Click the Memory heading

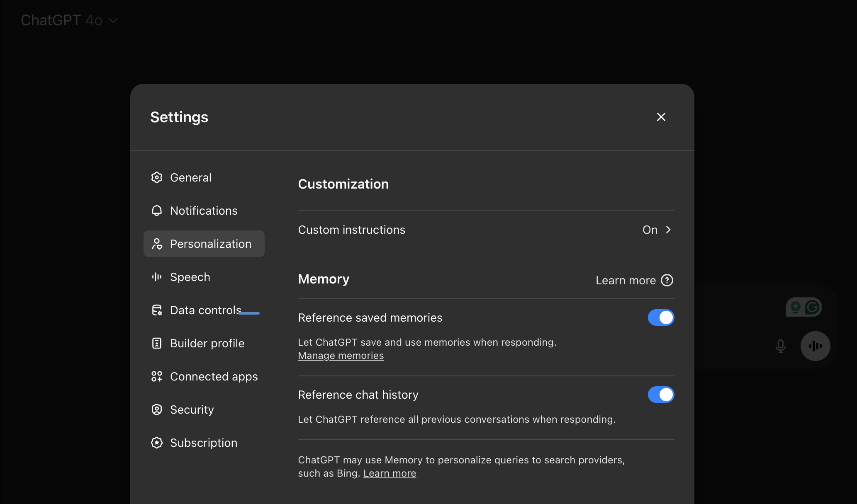tap(324, 279)
